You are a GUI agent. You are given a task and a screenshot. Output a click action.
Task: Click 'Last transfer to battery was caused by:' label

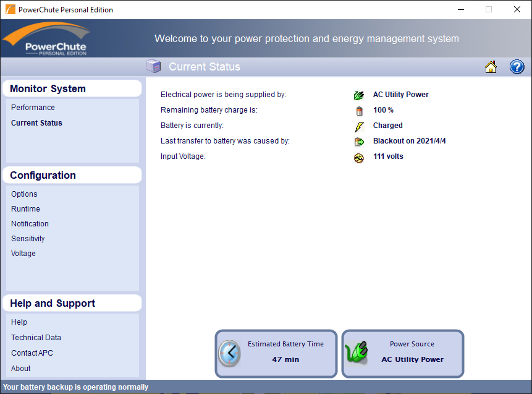[x=225, y=141]
